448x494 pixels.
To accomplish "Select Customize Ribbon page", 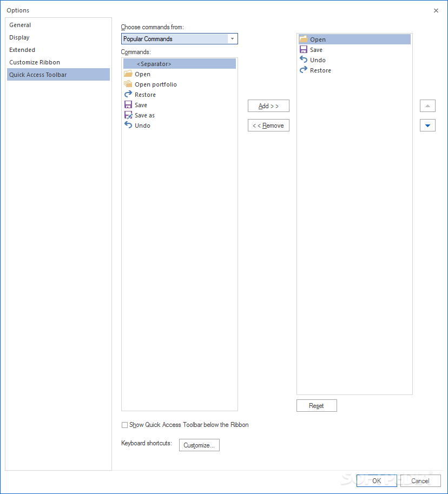I will [58, 62].
